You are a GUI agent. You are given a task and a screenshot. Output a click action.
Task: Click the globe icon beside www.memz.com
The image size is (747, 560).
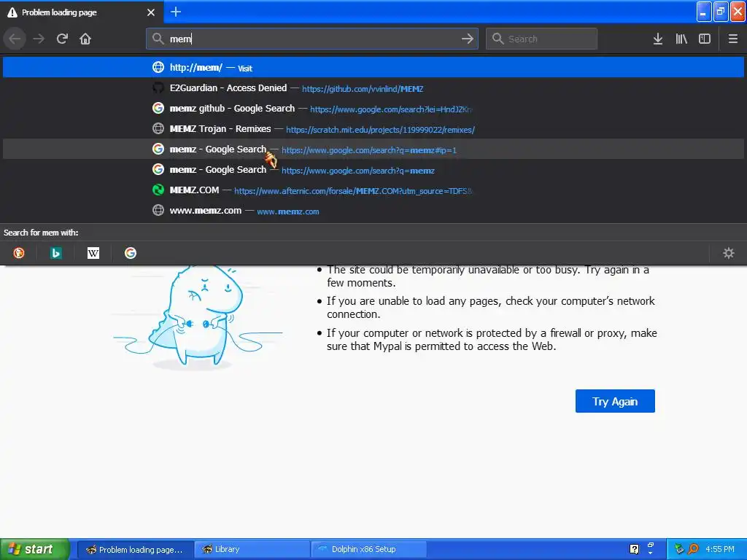[158, 210]
